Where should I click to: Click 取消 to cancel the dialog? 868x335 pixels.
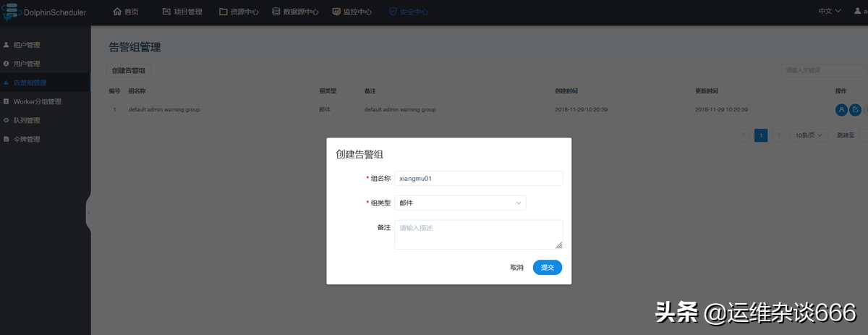tap(516, 268)
